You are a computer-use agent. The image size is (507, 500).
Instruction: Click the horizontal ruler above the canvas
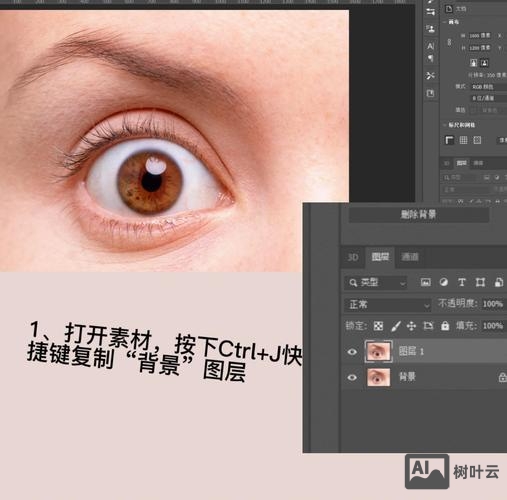pos(207,3)
